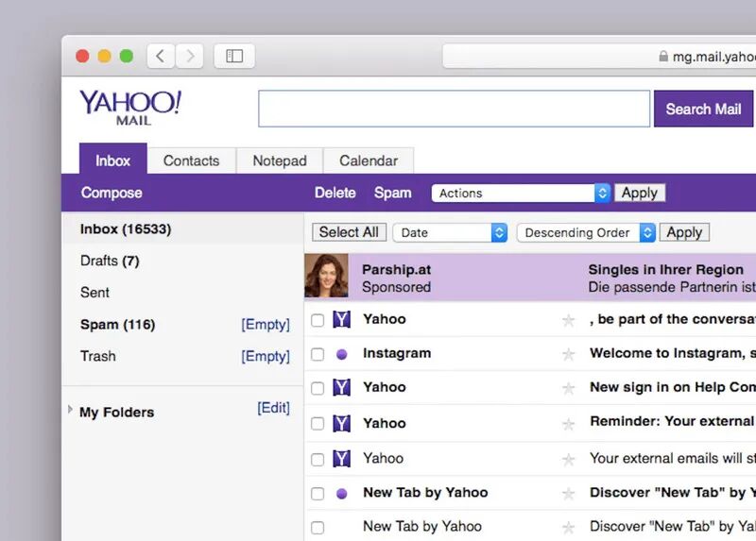Empty the Trash folder link
The image size is (756, 541).
click(266, 356)
